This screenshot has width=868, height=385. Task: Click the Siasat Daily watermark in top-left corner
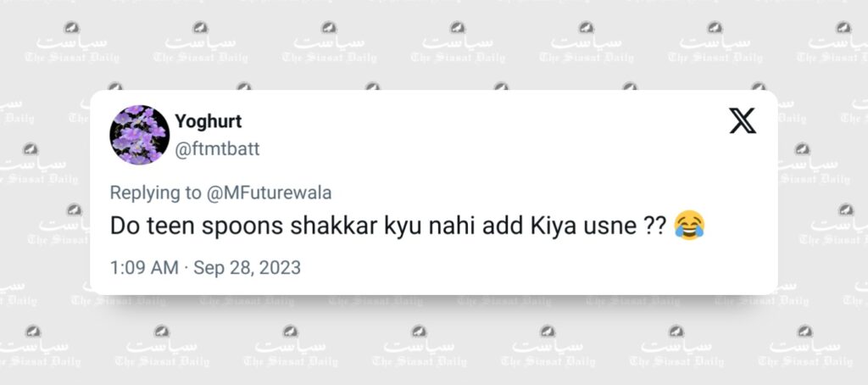pos(72,43)
